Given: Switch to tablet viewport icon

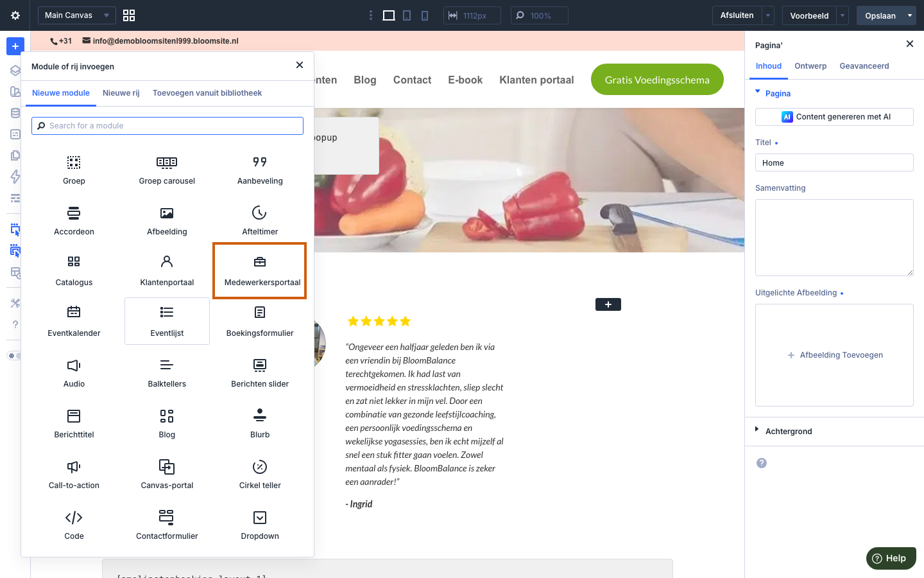Looking at the screenshot, I should pos(407,15).
